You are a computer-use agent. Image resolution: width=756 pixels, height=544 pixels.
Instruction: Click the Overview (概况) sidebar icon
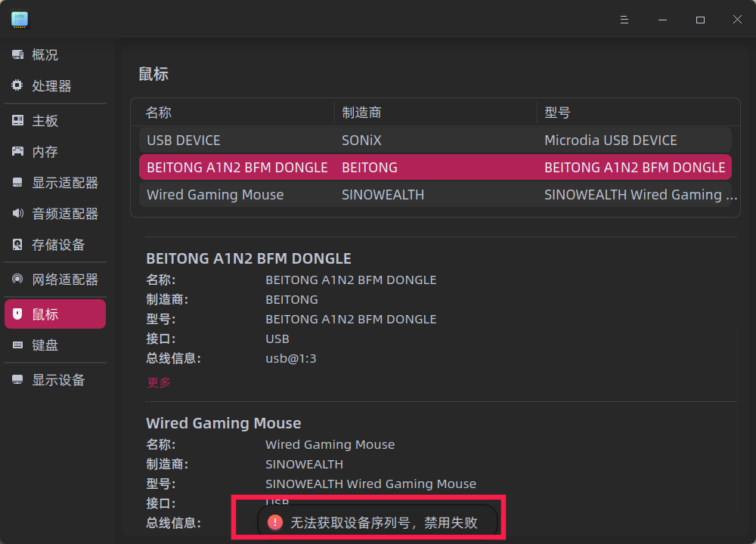17,55
